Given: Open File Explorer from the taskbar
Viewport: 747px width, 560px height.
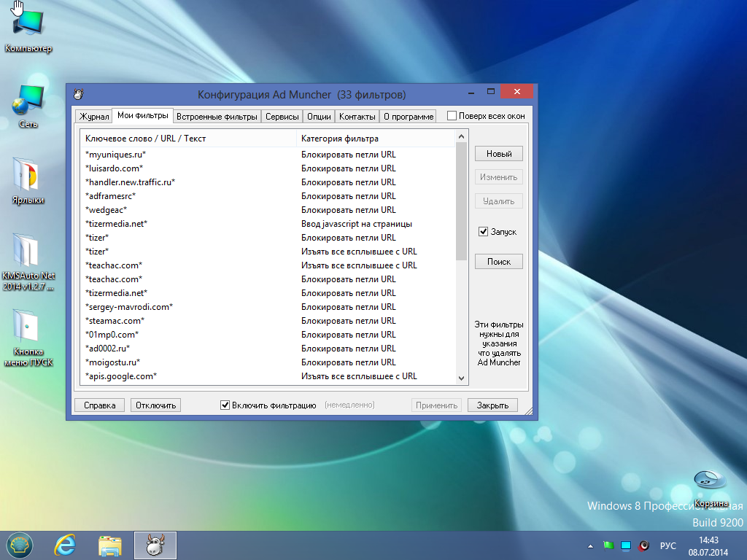Looking at the screenshot, I should [110, 545].
